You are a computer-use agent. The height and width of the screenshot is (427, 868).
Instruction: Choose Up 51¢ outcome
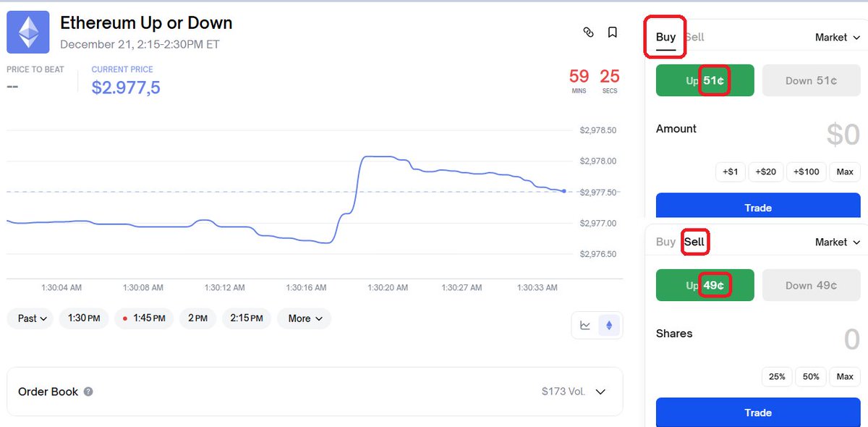coord(705,80)
